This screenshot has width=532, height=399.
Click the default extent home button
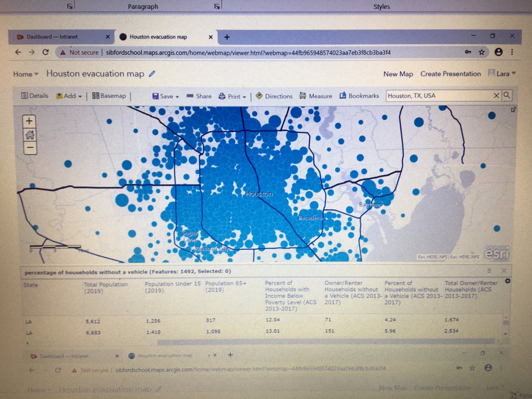point(29,134)
